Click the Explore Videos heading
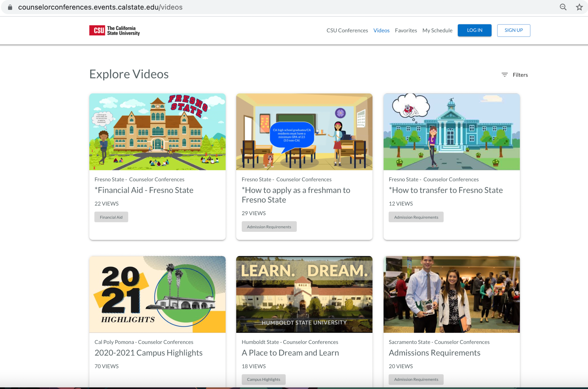 pos(129,74)
